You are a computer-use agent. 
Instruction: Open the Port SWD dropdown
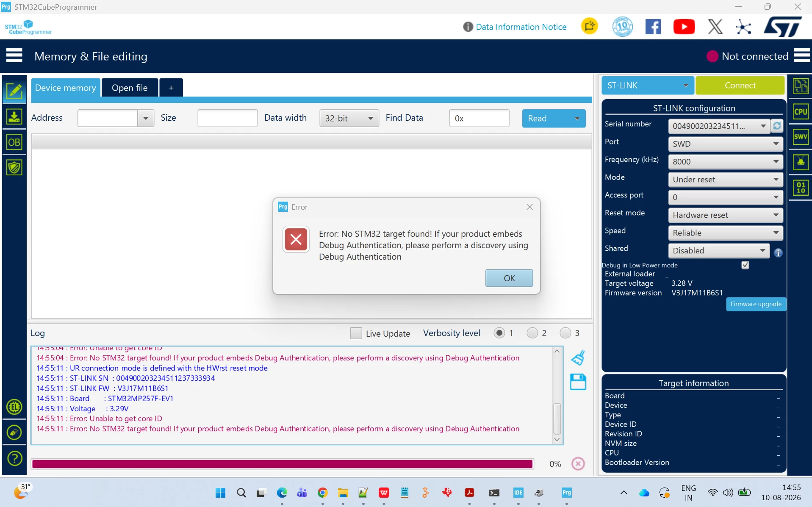(x=725, y=144)
